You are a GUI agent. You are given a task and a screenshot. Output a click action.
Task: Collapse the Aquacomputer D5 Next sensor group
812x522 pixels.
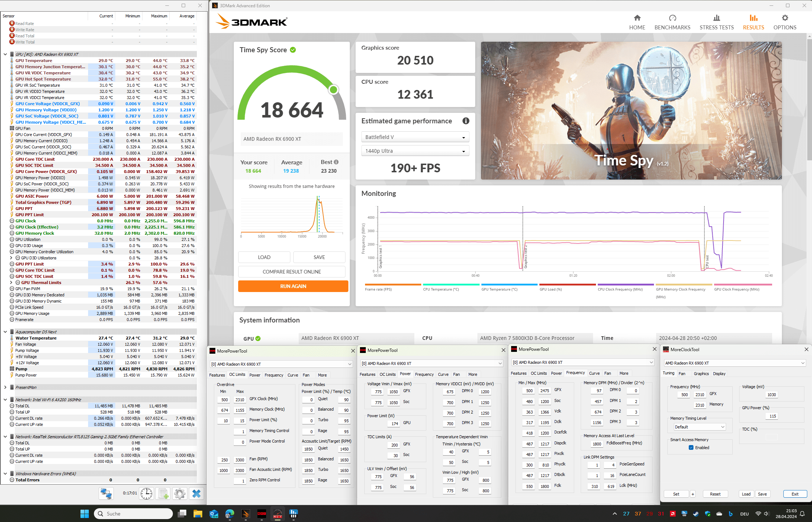click(5, 332)
